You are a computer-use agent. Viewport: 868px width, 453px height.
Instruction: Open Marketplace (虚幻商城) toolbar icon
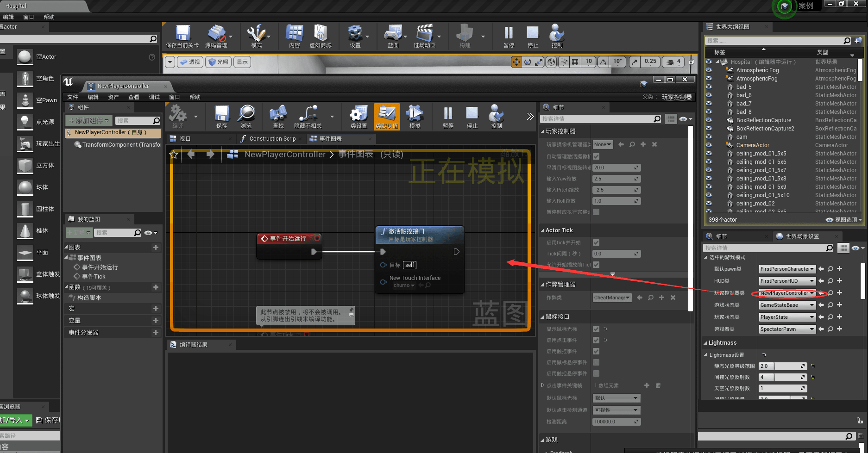click(321, 36)
